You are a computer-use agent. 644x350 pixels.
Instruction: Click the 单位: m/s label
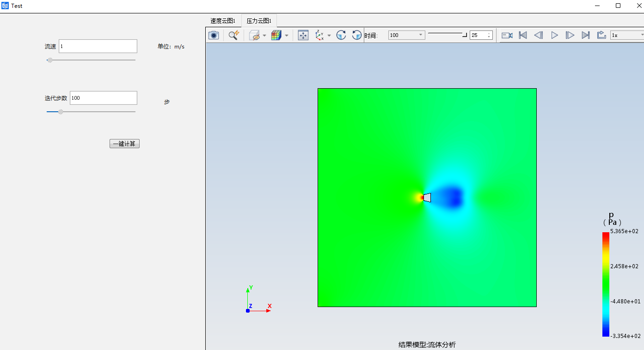click(x=171, y=47)
